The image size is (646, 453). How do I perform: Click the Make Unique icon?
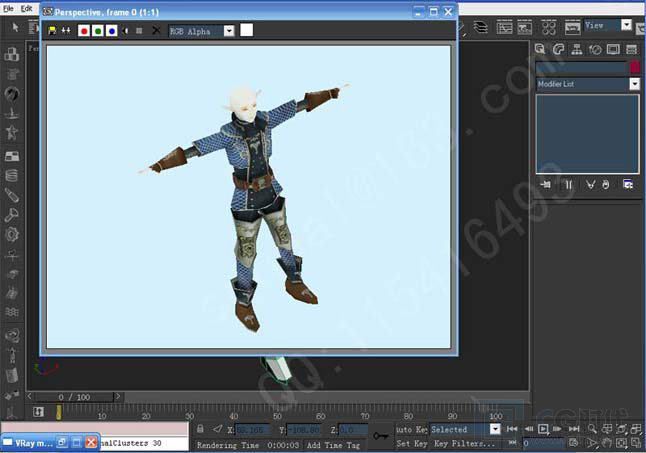(590, 184)
